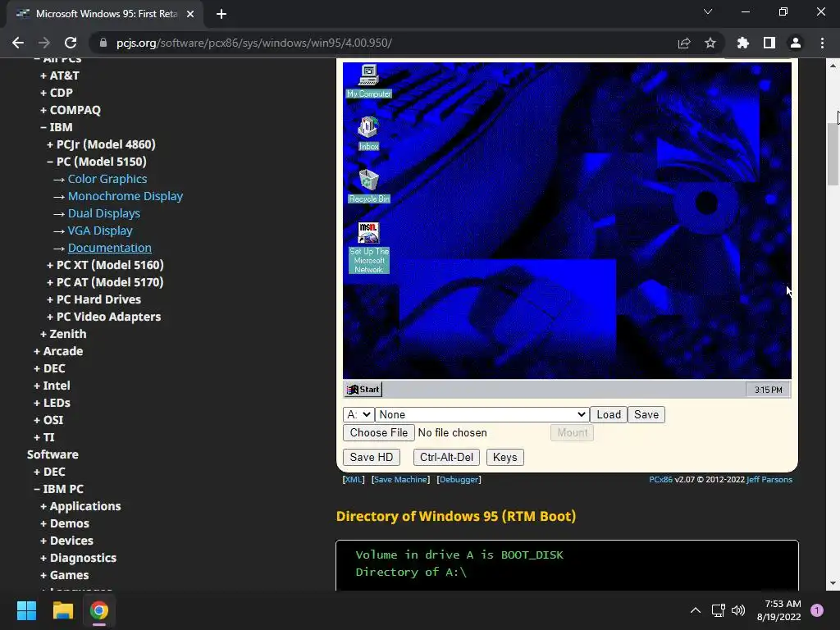The image size is (840, 630).
Task: Expand the LEDs tree item
Action: [52, 403]
